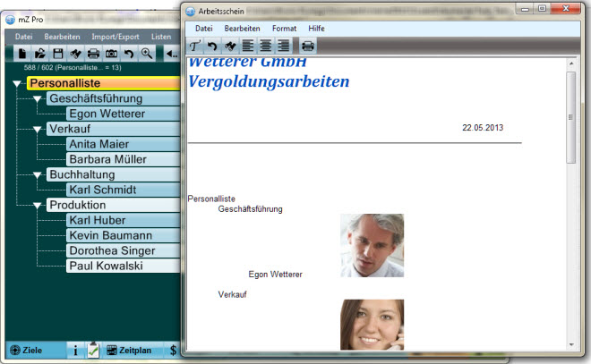Viewport: 591px width, 364px height.
Task: Select Dorothea Singer in the tree
Action: pyautogui.click(x=112, y=250)
